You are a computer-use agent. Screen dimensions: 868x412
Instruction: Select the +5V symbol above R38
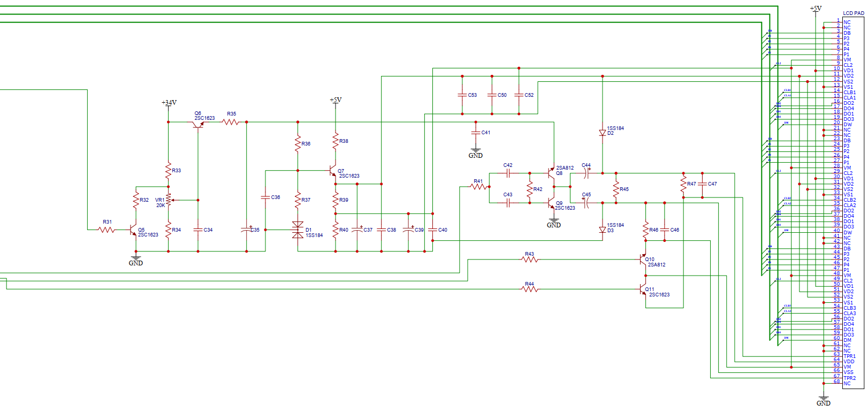[x=336, y=101]
